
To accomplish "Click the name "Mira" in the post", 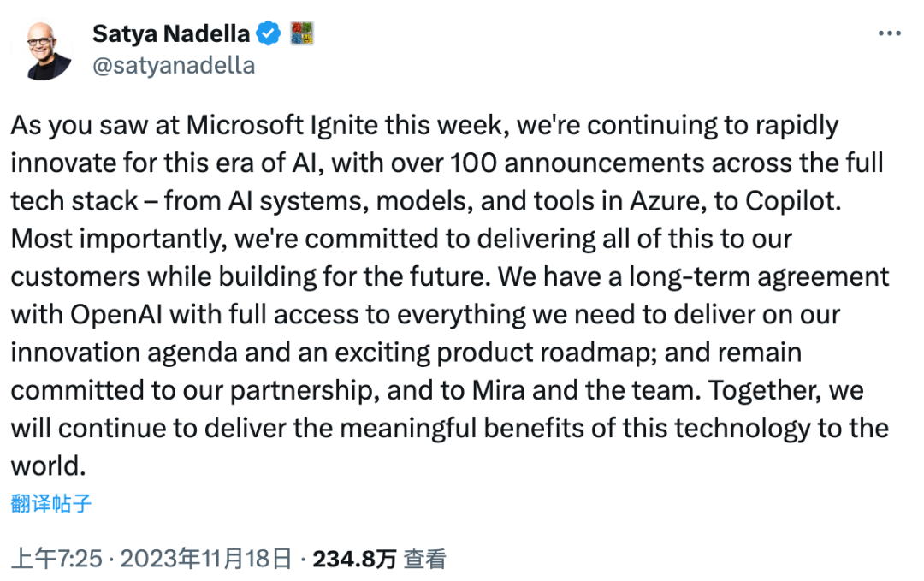I will 498,391.
